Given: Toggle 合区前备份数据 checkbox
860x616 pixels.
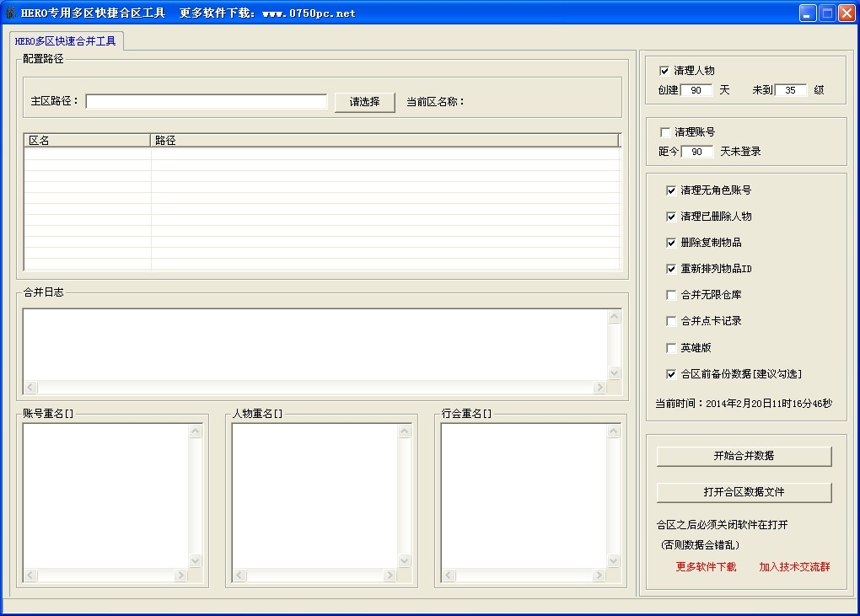Looking at the screenshot, I should pyautogui.click(x=671, y=374).
